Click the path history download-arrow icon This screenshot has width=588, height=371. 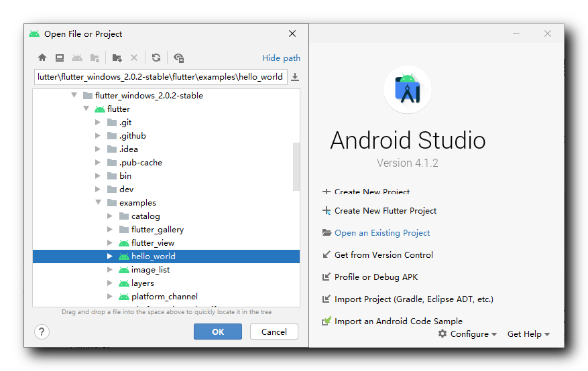click(295, 77)
